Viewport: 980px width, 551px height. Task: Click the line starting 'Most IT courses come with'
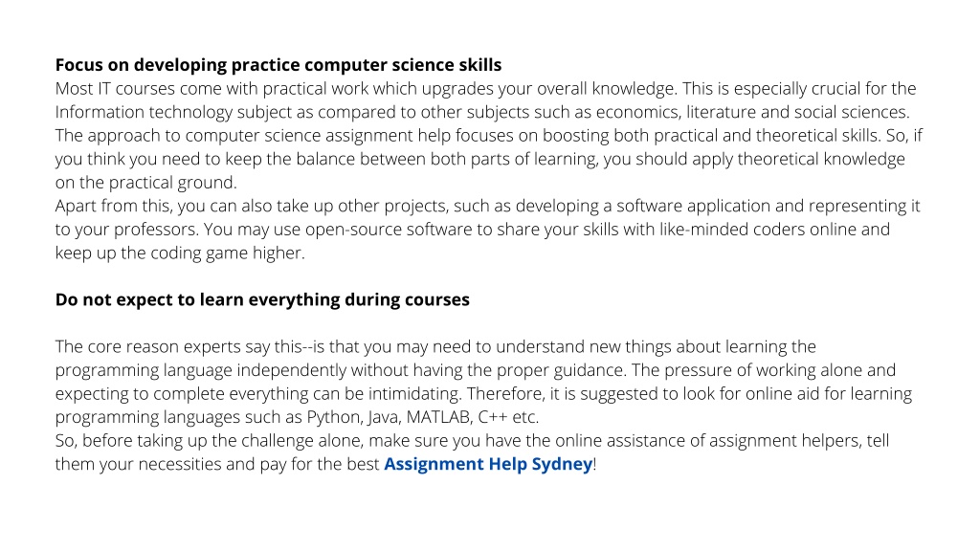485,89
